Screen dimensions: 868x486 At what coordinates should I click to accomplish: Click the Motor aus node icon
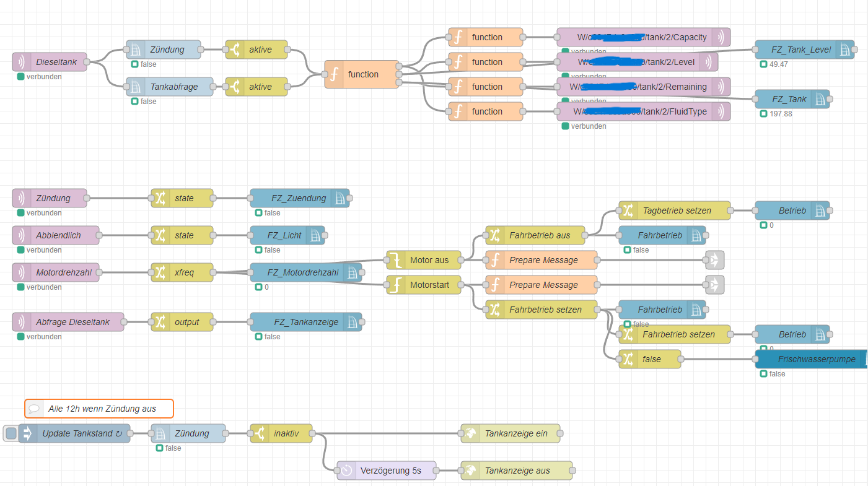coord(395,260)
